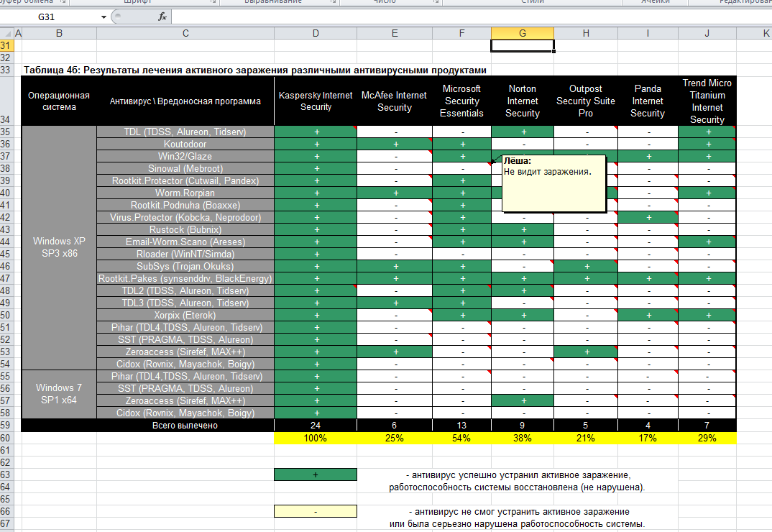Click the pale yellow '-' legend cell
The width and height of the screenshot is (772, 532).
pos(316,511)
